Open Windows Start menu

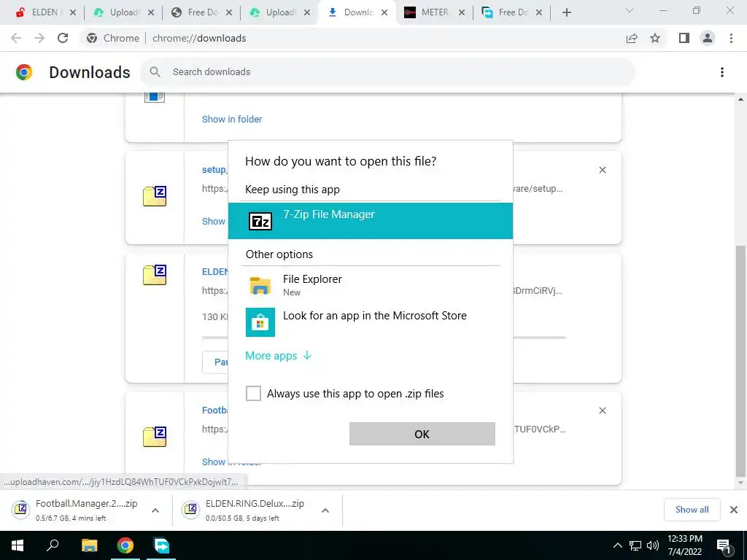click(x=18, y=545)
